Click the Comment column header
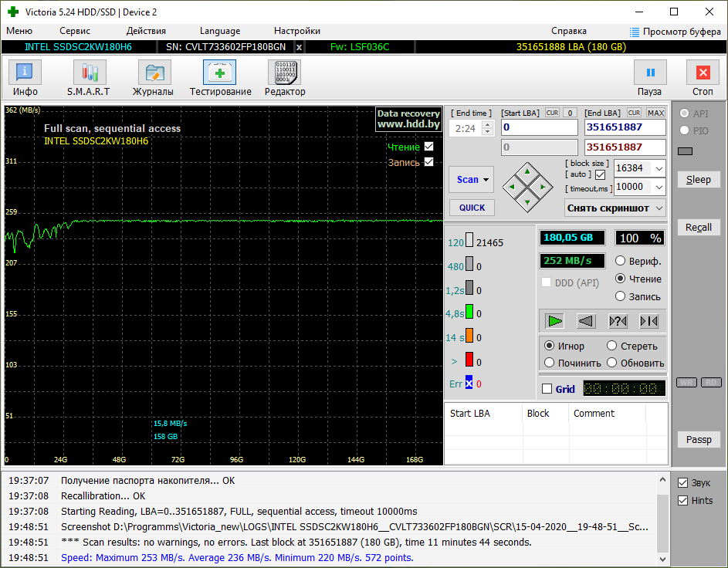The image size is (728, 568). [606, 414]
